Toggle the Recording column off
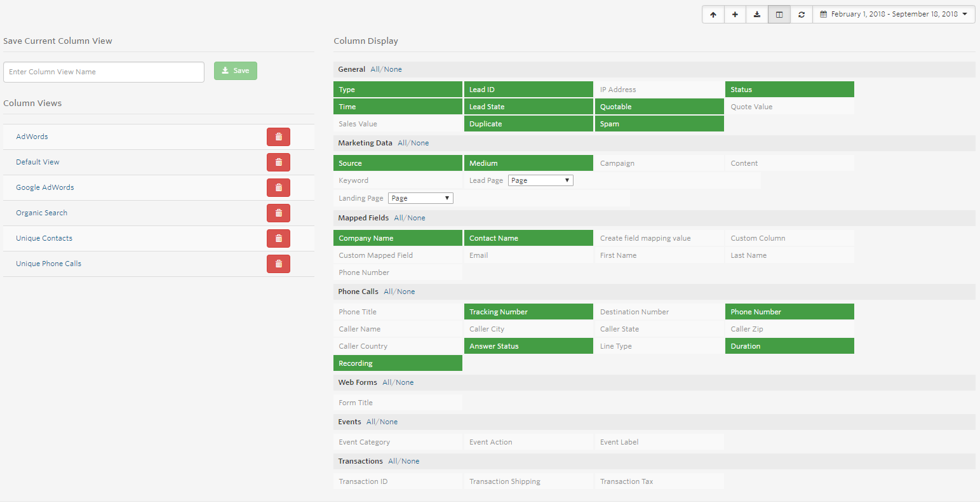This screenshot has width=980, height=503. (398, 363)
